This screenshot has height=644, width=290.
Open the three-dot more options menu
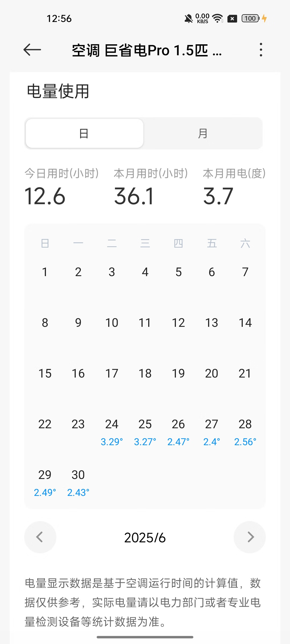pyautogui.click(x=261, y=50)
